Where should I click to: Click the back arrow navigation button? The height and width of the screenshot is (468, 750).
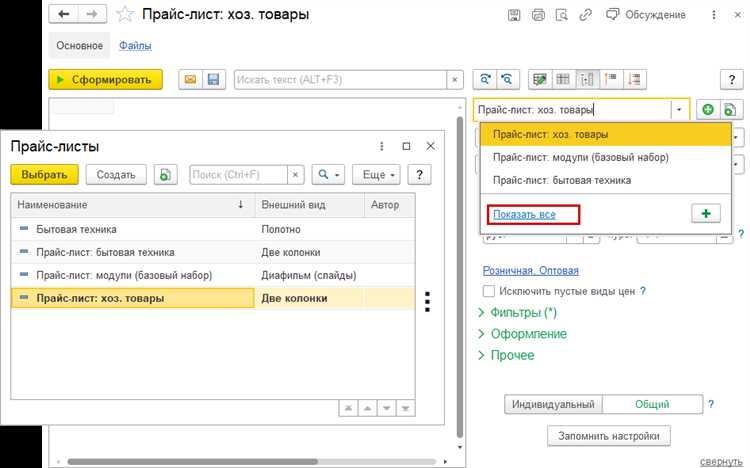[65, 15]
